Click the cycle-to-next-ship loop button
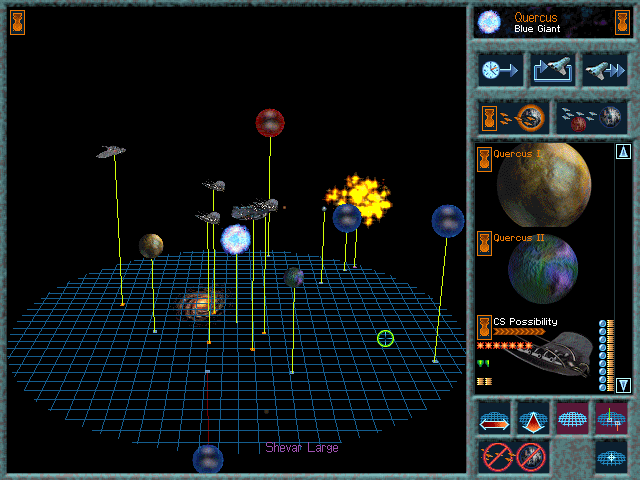This screenshot has height=480, width=640. [553, 70]
